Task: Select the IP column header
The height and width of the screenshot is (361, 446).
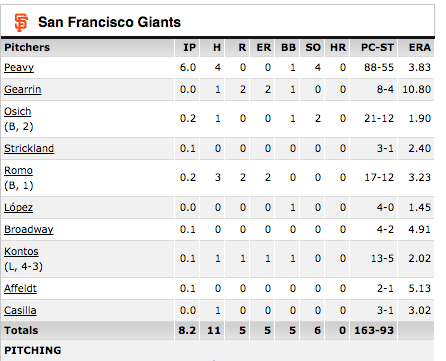Action: [189, 47]
